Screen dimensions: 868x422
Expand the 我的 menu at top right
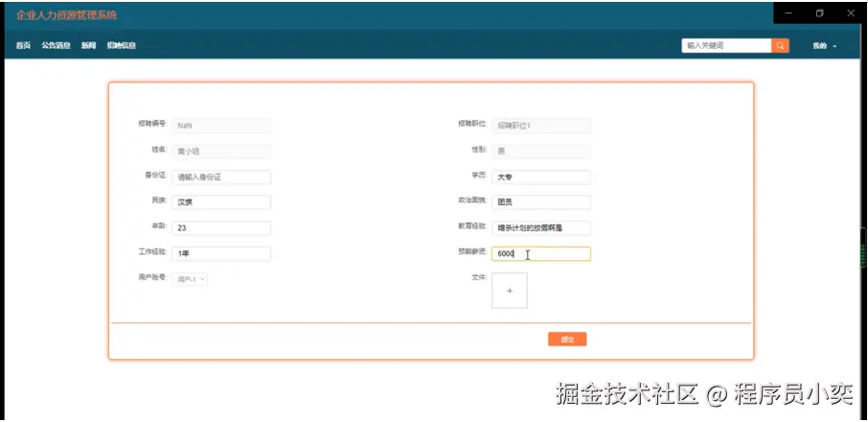(824, 46)
